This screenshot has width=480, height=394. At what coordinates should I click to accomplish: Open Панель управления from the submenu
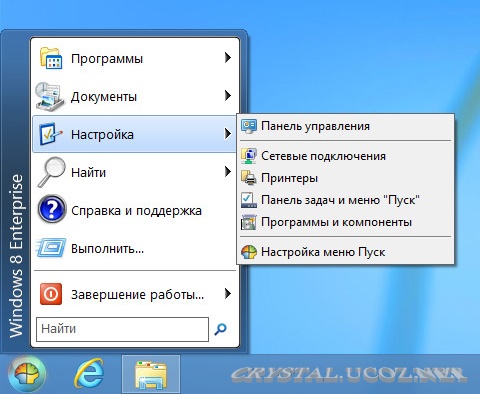pos(345,126)
